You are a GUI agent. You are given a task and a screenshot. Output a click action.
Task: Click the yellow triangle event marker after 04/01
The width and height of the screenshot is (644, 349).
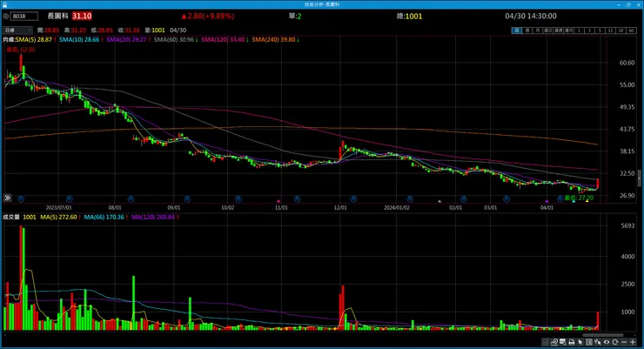point(587,201)
